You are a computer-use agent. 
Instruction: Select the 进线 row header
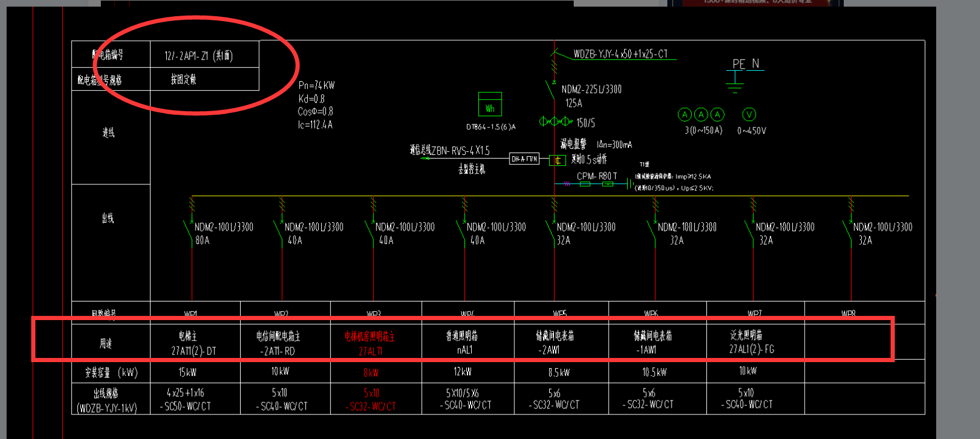[111, 137]
